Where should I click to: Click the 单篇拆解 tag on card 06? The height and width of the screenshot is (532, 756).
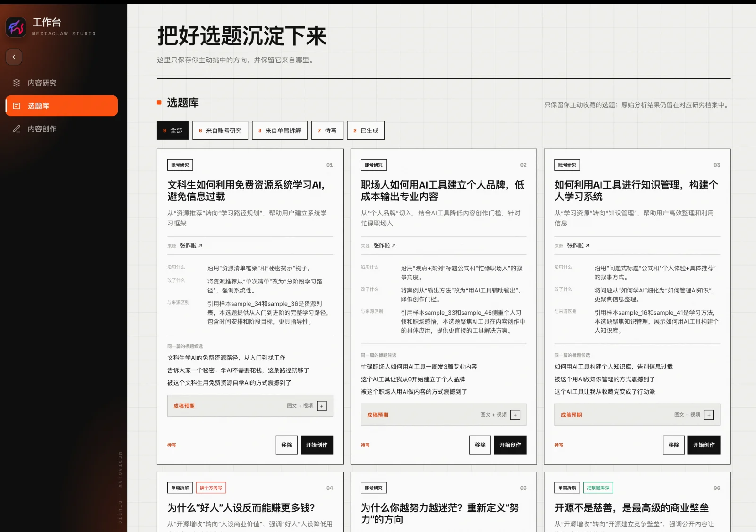click(x=567, y=488)
